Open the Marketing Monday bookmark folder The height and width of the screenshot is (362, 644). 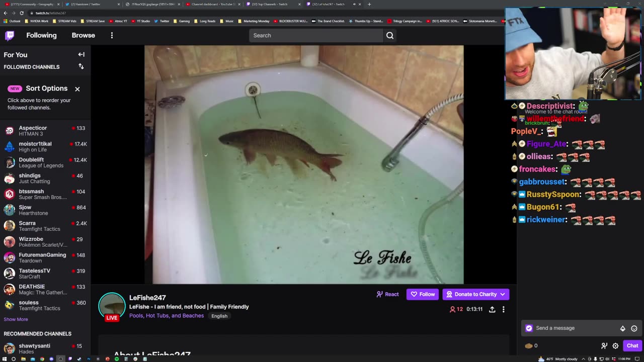254,21
